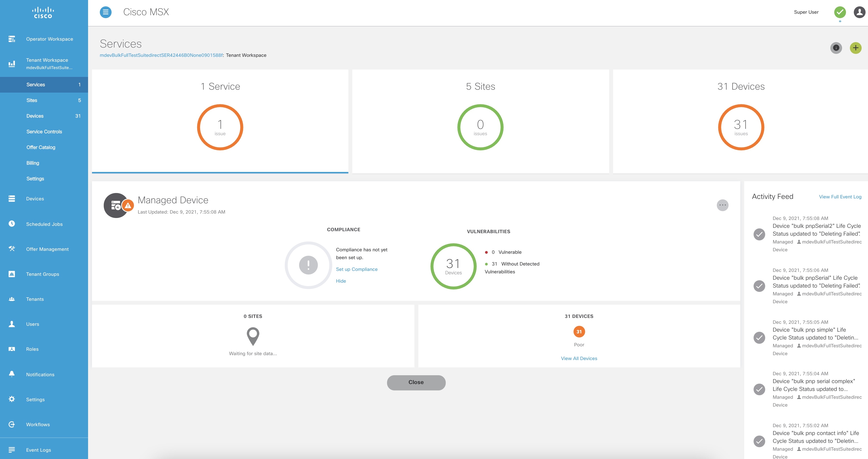
Task: Click the Scheduled Jobs clock icon
Action: 12,224
